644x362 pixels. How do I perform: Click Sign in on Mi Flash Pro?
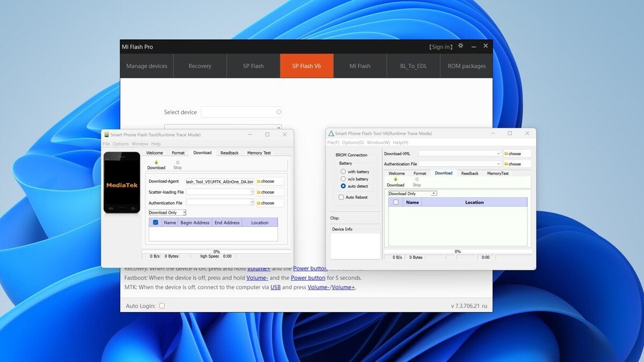click(441, 47)
